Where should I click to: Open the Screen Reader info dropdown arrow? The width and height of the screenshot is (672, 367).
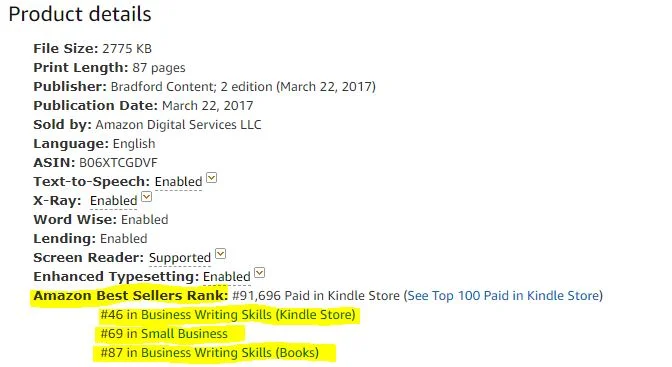click(220, 254)
